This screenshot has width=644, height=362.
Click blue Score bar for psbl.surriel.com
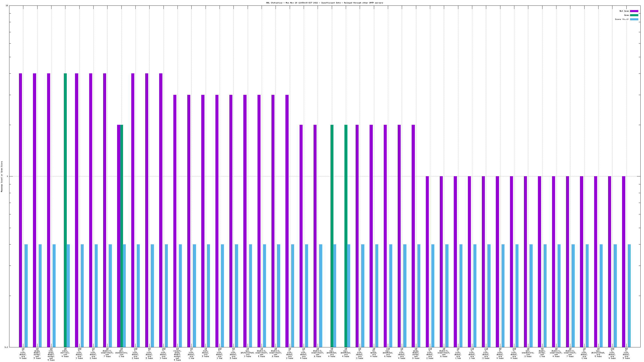pos(68,295)
